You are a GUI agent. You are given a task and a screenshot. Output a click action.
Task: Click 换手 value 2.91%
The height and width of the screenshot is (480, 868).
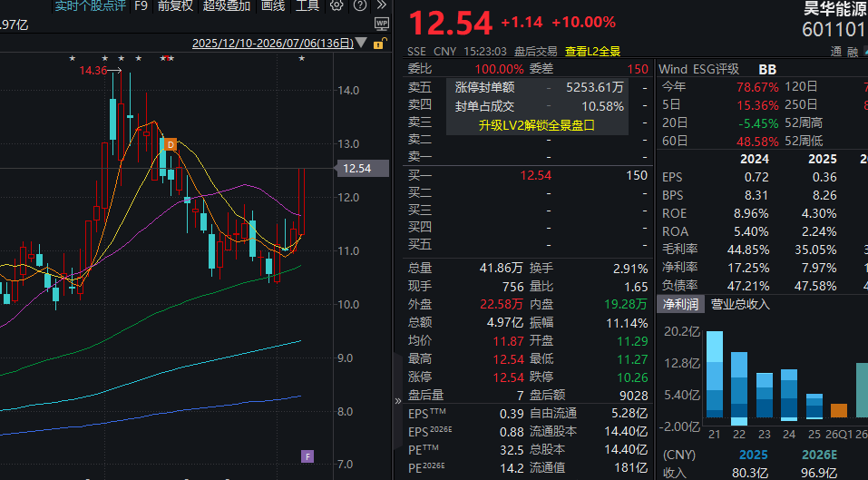(630, 269)
